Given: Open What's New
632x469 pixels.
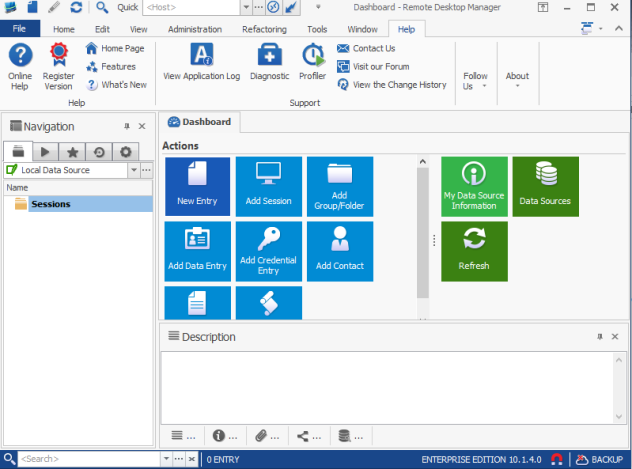Looking at the screenshot, I should click(116, 85).
